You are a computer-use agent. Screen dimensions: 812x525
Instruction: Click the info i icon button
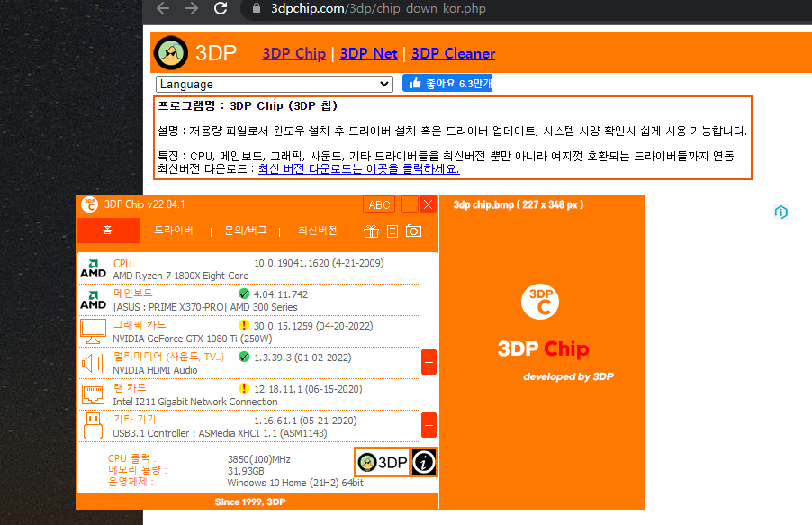pos(424,462)
